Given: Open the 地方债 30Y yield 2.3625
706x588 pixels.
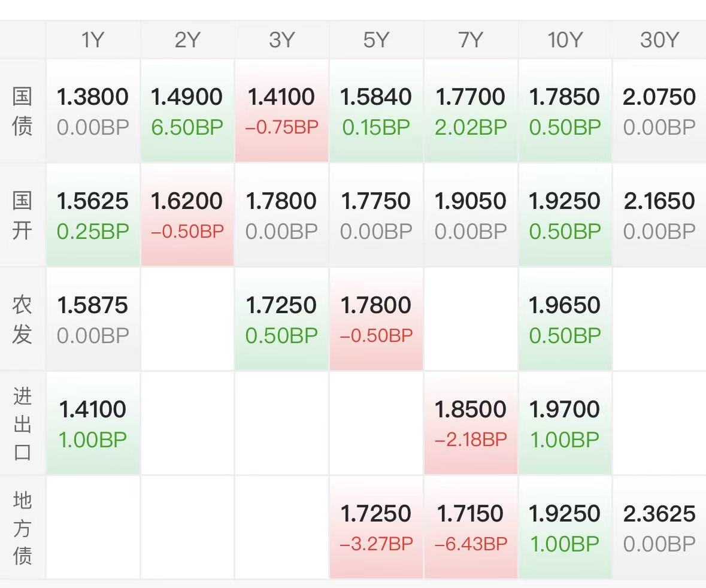Looking at the screenshot, I should [x=659, y=514].
